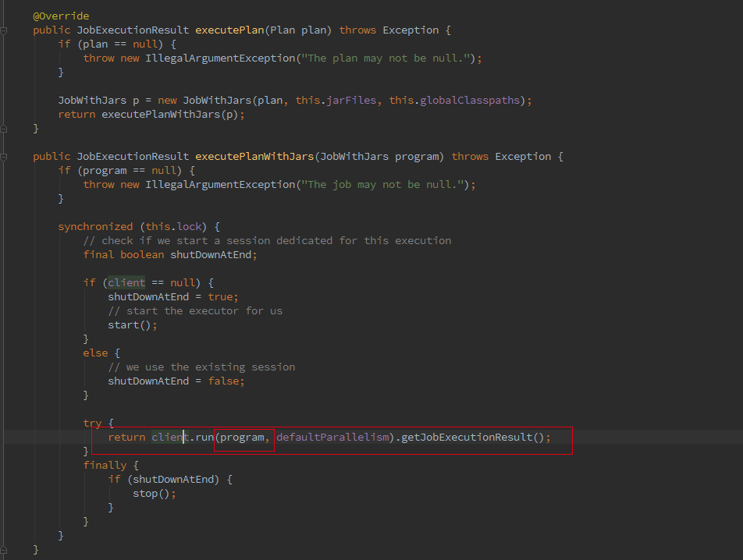Image resolution: width=743 pixels, height=560 pixels.
Task: Click "The job may not be null." string
Action: (382, 185)
